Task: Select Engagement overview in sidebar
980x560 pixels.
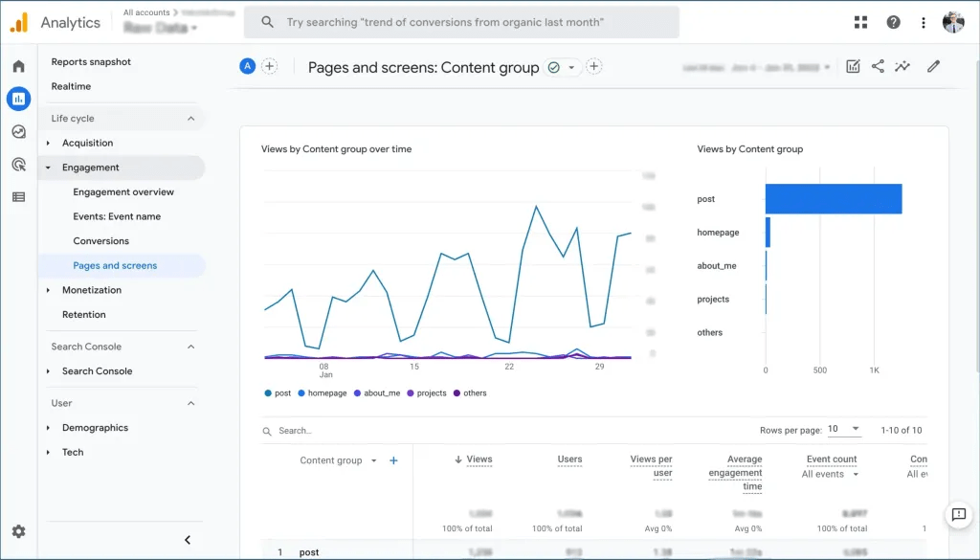Action: [x=123, y=191]
